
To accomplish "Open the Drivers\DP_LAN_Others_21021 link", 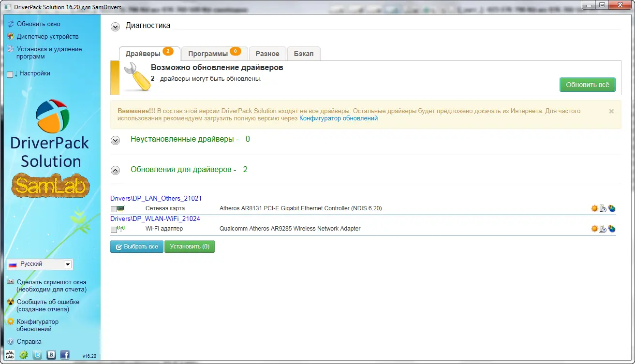I will coord(156,198).
